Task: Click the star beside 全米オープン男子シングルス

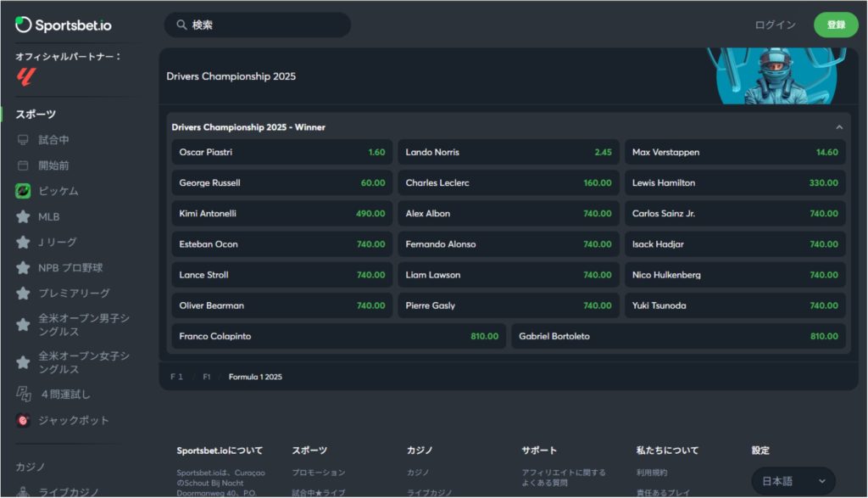Action: [23, 325]
